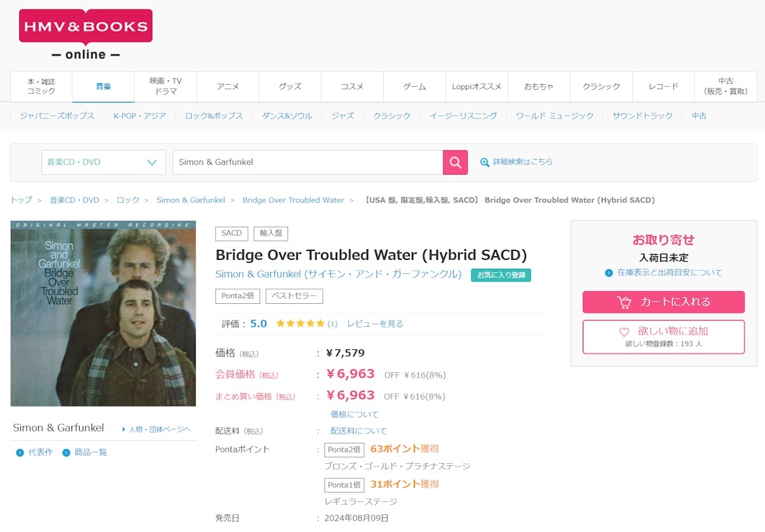Click the cart icon in カートに入れる
Screen dimensions: 765x532
(624, 302)
